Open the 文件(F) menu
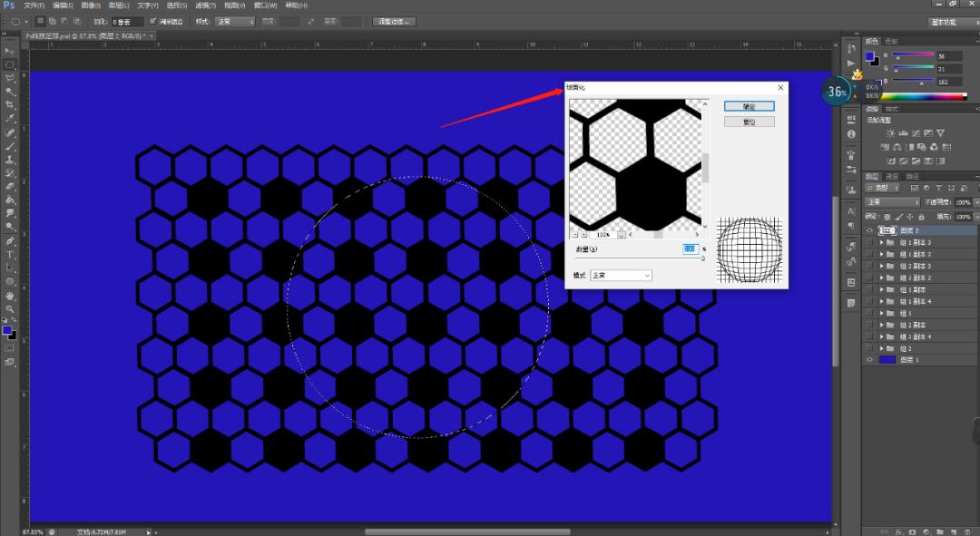The image size is (980, 536). click(34, 5)
